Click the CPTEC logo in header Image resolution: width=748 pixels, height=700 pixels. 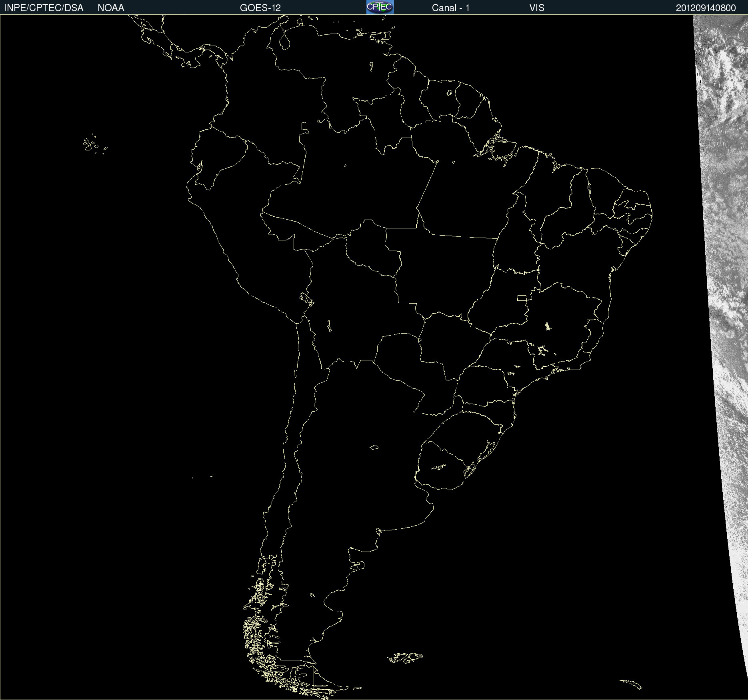(380, 7)
